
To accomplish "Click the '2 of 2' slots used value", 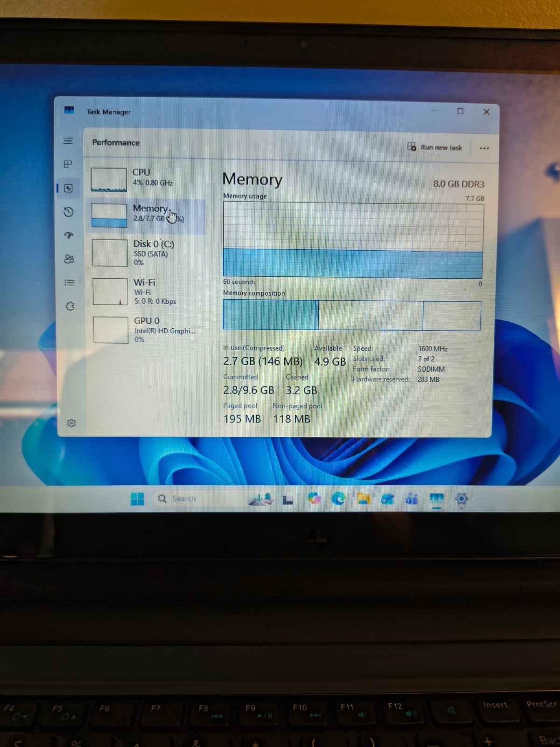I will coord(426,359).
